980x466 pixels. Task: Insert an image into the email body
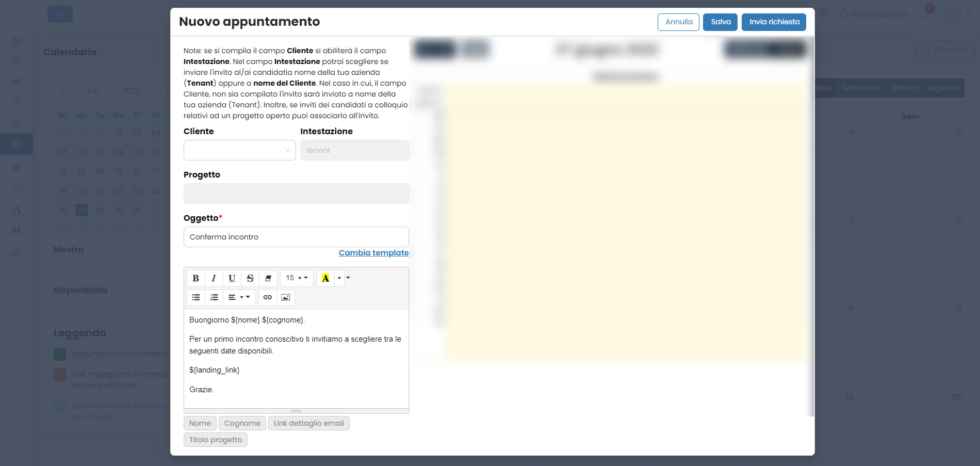pyautogui.click(x=286, y=297)
